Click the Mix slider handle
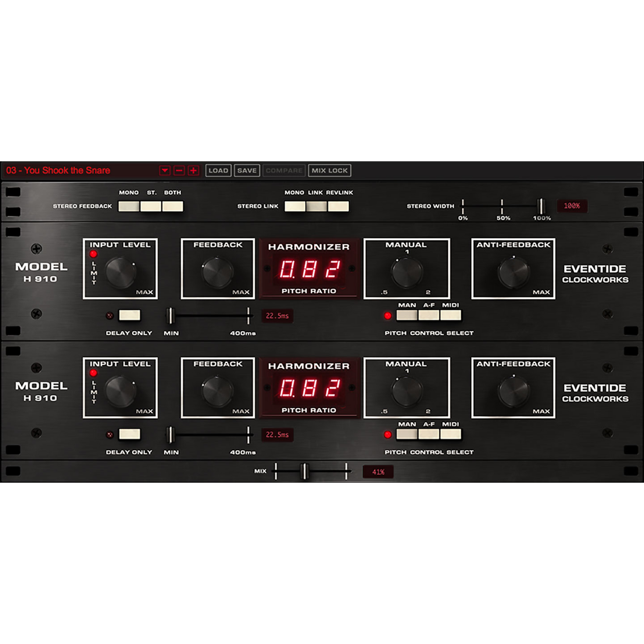Viewport: 644px width, 644px height. 305,471
